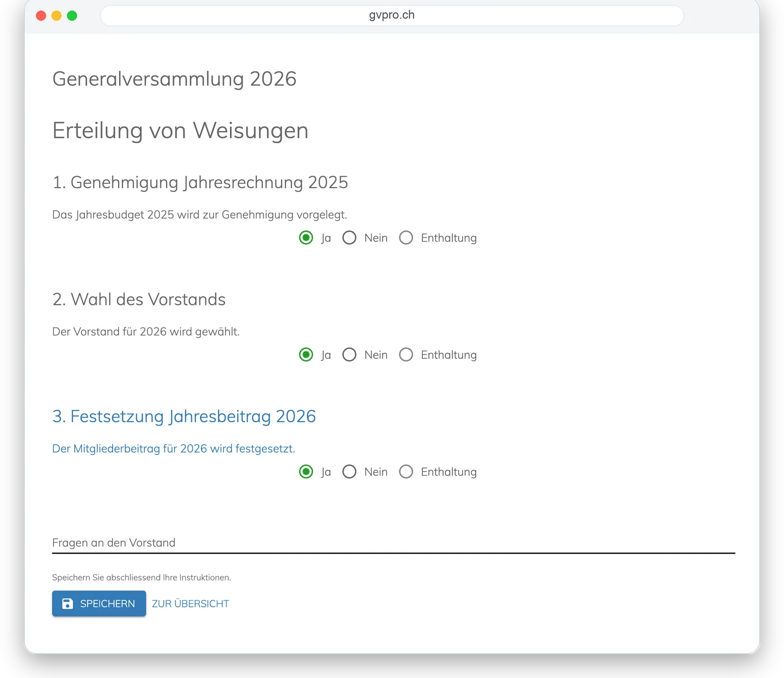Maximize the window with green button
This screenshot has width=784, height=678.
[72, 16]
